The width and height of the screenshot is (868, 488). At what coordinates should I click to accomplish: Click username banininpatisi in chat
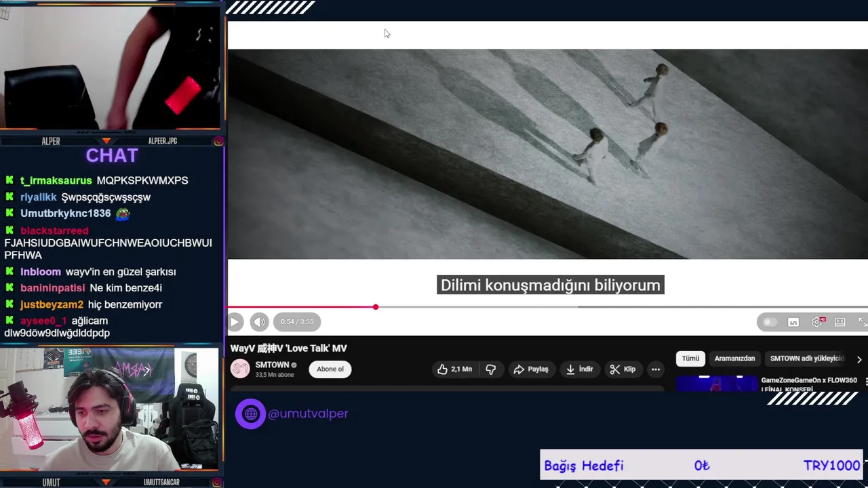(52, 288)
